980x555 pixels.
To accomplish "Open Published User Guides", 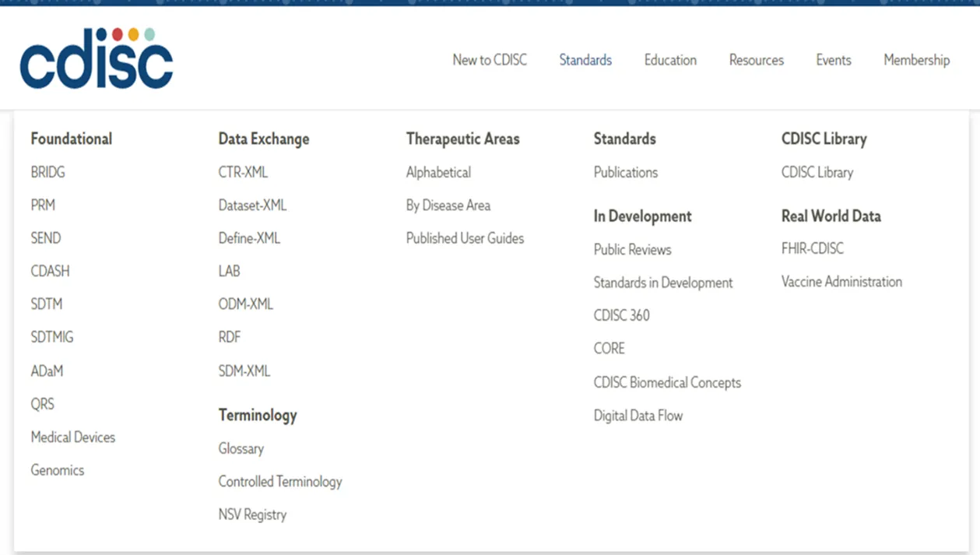I will tap(465, 238).
